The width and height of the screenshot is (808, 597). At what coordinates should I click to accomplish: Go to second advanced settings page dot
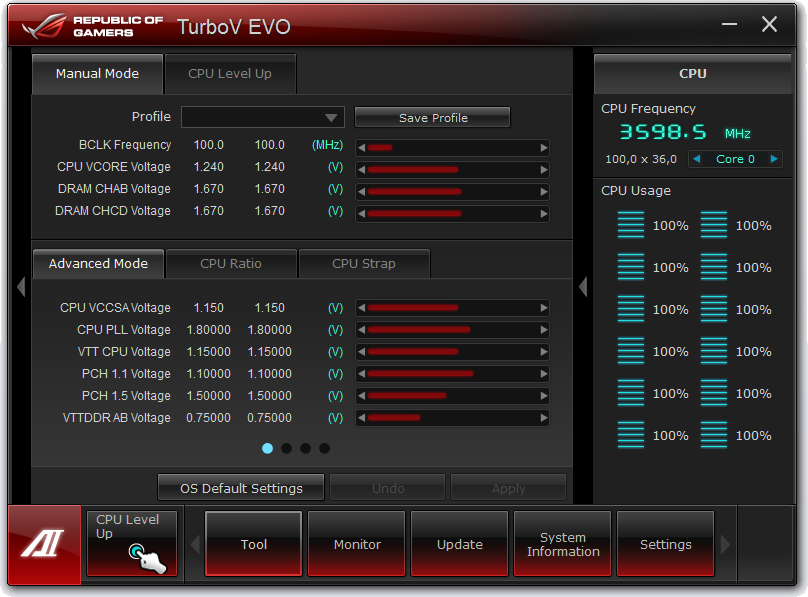[287, 448]
